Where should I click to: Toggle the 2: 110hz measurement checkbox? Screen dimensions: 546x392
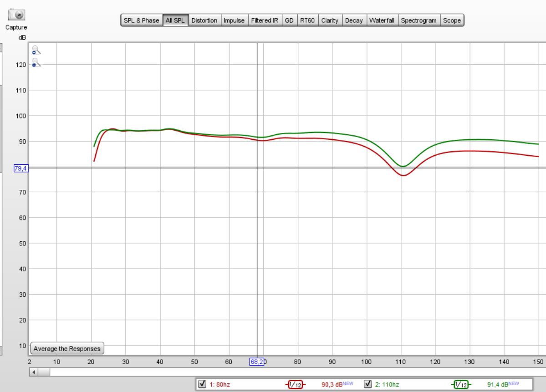click(368, 384)
